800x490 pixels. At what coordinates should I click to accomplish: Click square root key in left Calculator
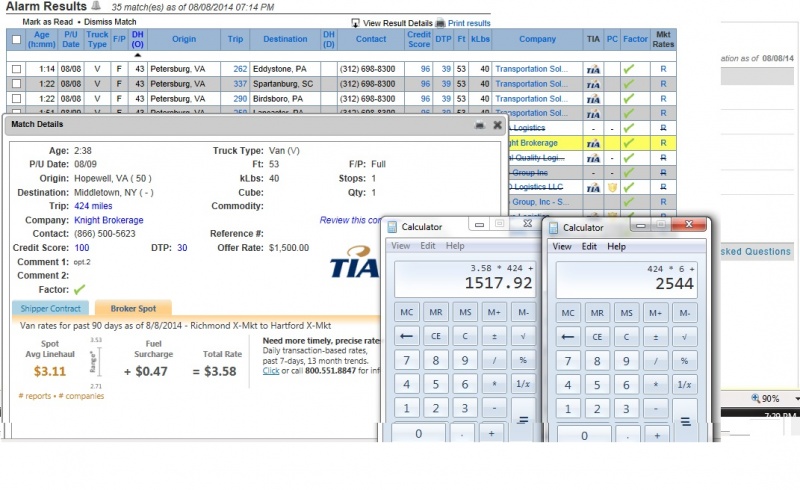point(523,336)
